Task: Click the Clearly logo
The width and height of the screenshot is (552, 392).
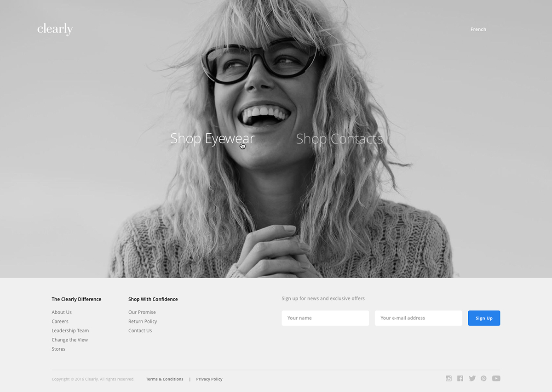Action: [55, 29]
